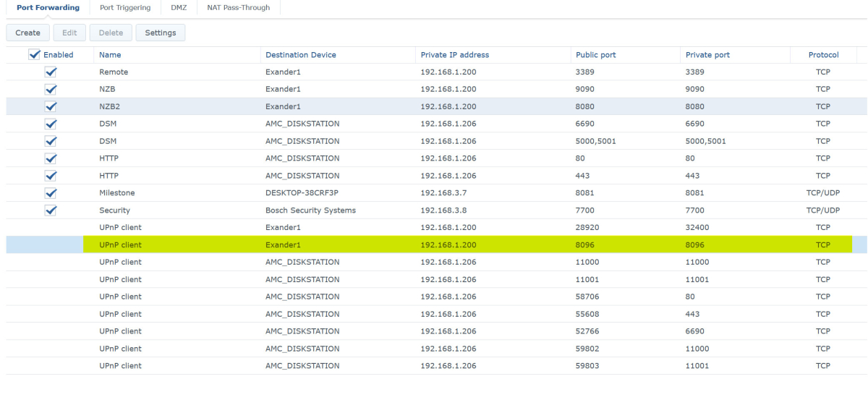Click DESKTOP-38CRF3P destination device

(x=302, y=193)
